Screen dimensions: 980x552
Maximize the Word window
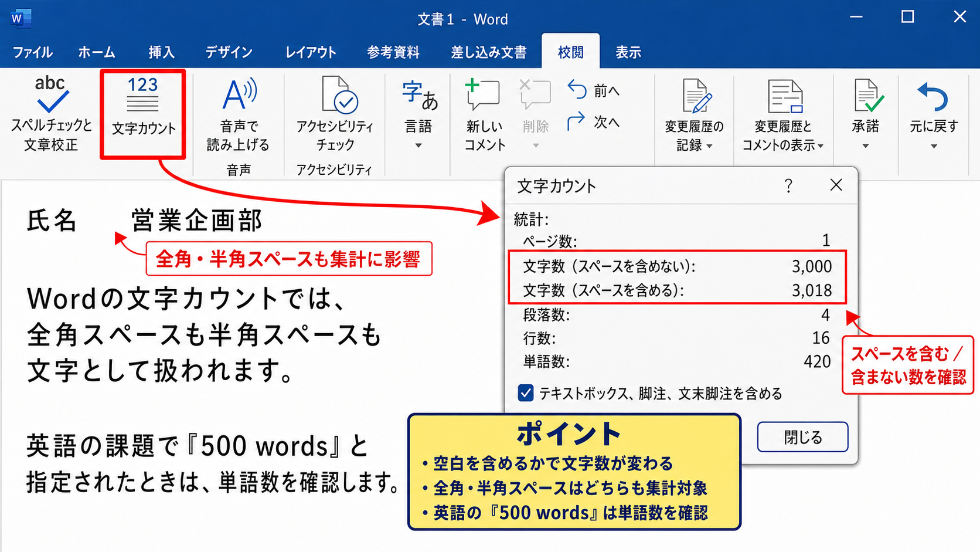click(x=907, y=17)
